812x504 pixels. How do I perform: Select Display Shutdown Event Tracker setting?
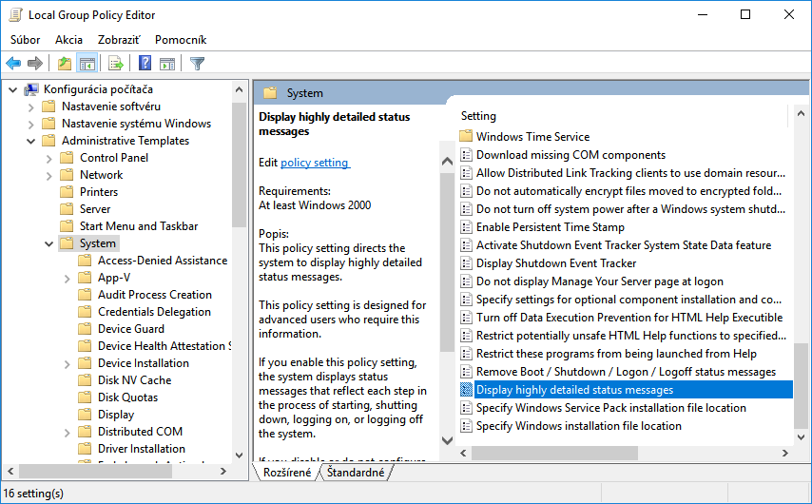coord(556,263)
